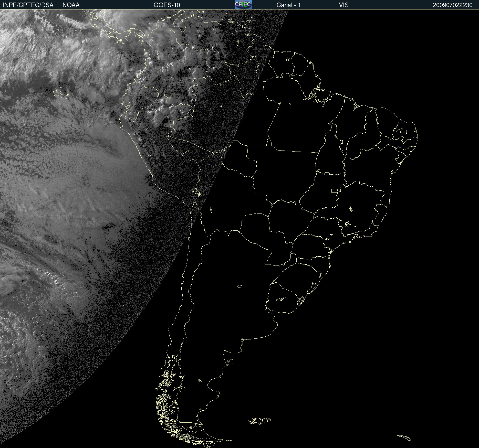Click the Canal - 1 label
Viewport: 479px width, 448px height.
[x=289, y=5]
